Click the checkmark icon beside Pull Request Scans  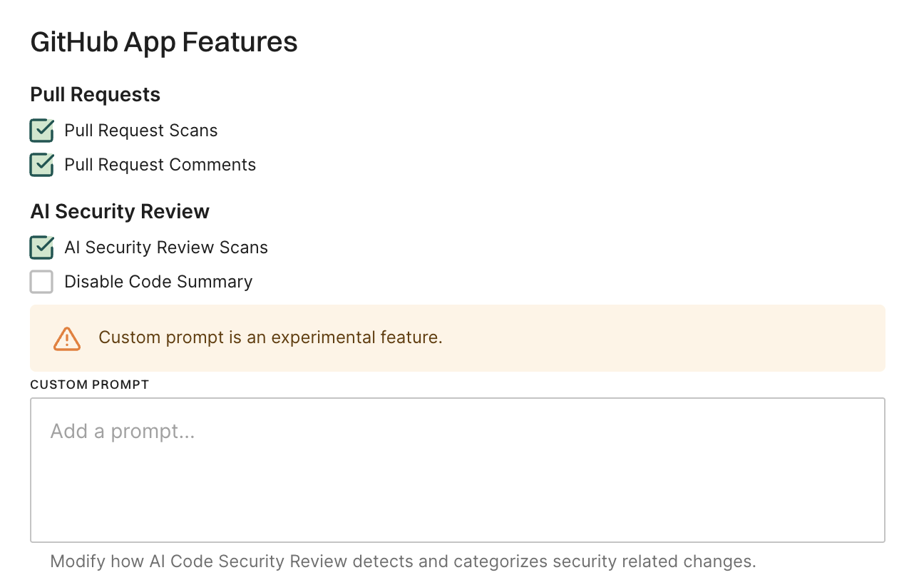click(x=41, y=131)
